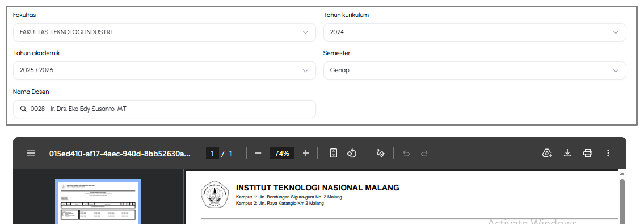Click the PDF vertical scrollbar handle
Screen dimensions: 644x224
point(622,201)
